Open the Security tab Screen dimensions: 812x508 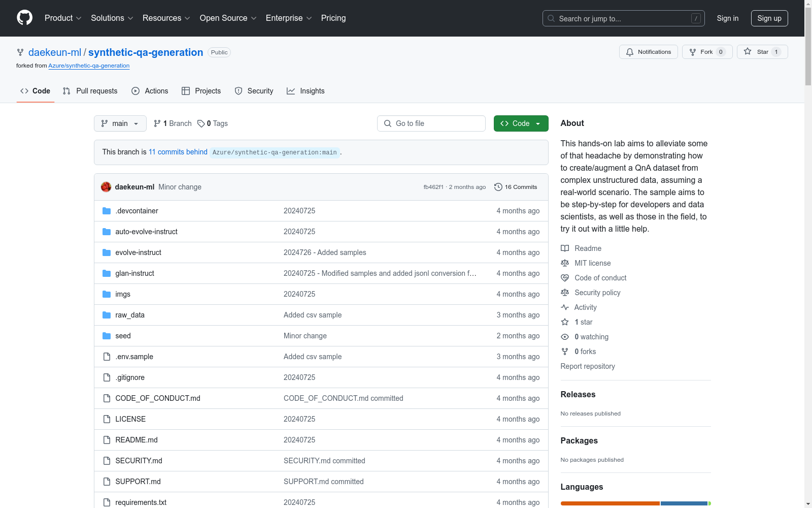tap(254, 91)
